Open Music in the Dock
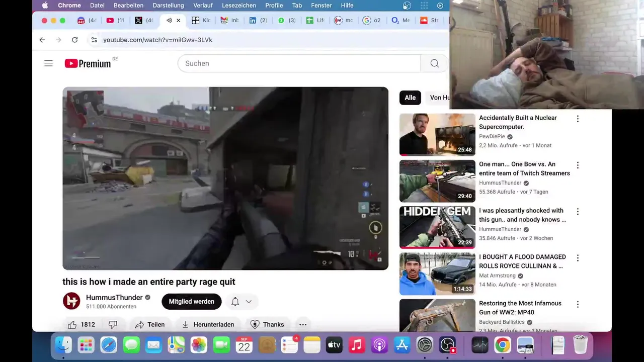Viewport: 644px width, 362px height. pyautogui.click(x=357, y=345)
